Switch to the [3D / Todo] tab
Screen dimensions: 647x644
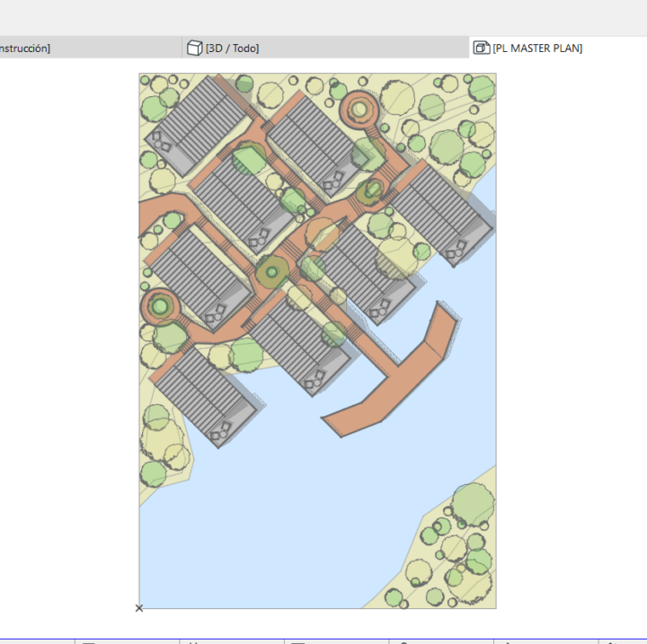pyautogui.click(x=232, y=49)
